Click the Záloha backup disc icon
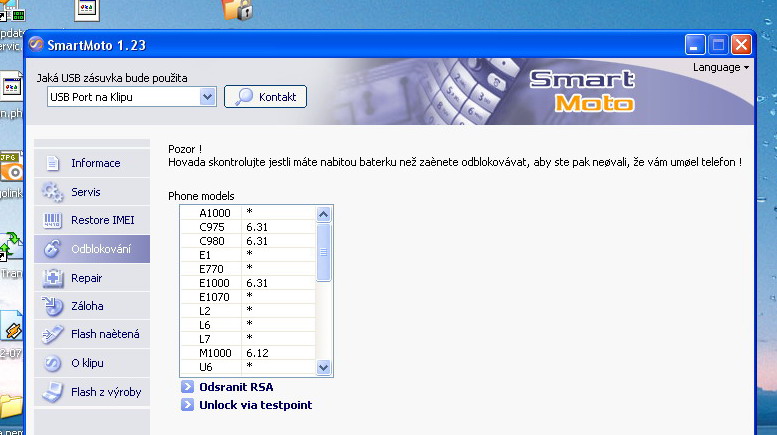The height and width of the screenshot is (435, 777). (x=52, y=306)
